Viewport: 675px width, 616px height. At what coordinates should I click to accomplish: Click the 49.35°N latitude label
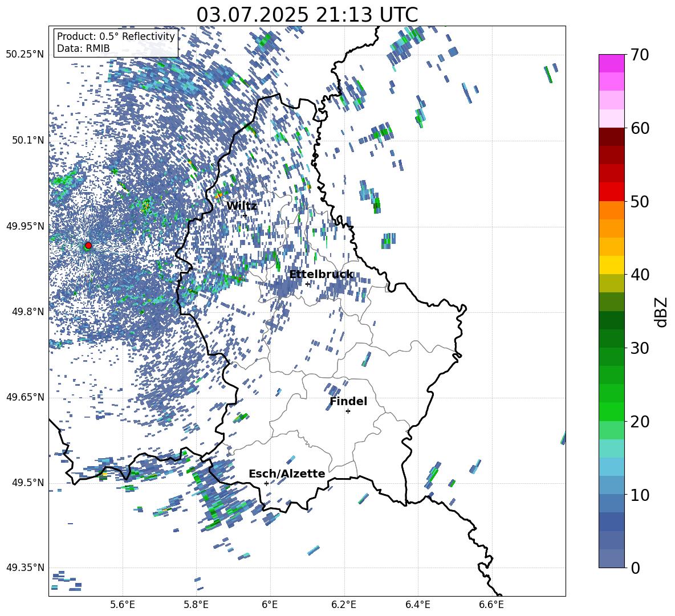click(25, 568)
